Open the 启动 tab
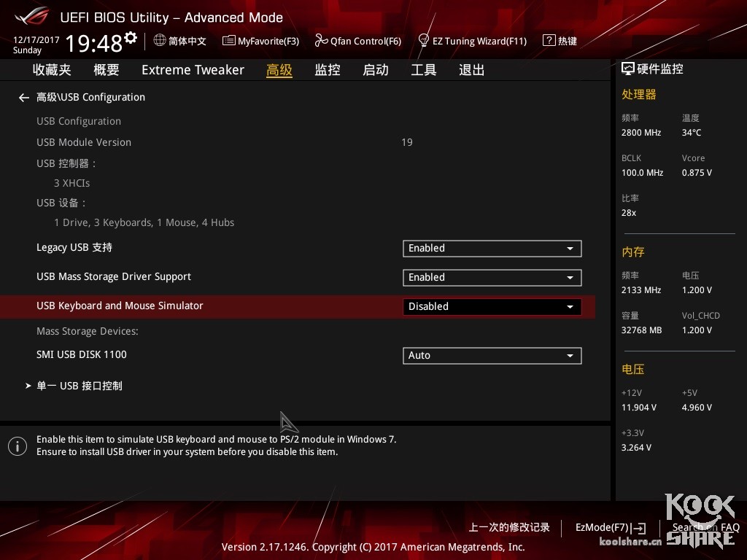747x560 pixels. coord(376,70)
